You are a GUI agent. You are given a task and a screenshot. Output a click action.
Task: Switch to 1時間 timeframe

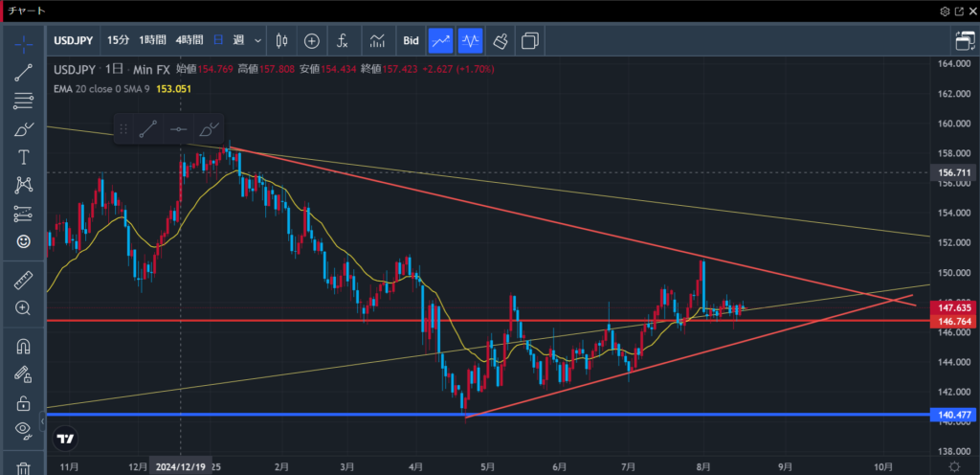pos(152,40)
